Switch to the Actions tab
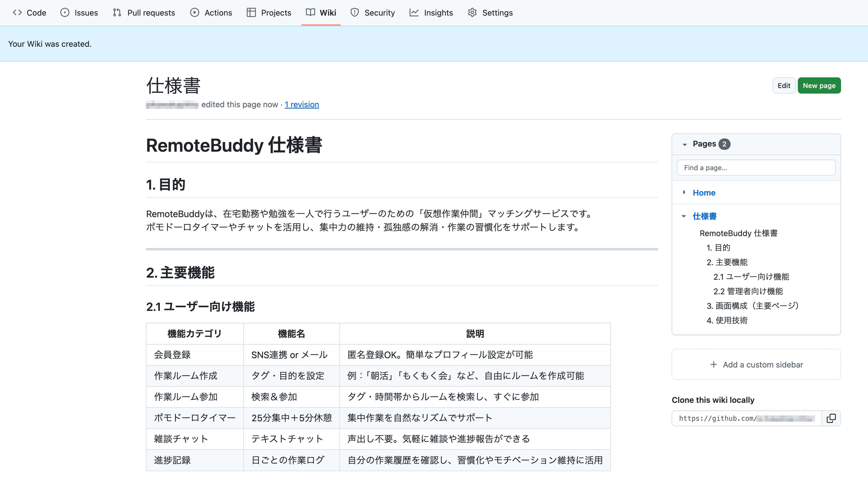Screen dimensions: 868x481 [211, 12]
